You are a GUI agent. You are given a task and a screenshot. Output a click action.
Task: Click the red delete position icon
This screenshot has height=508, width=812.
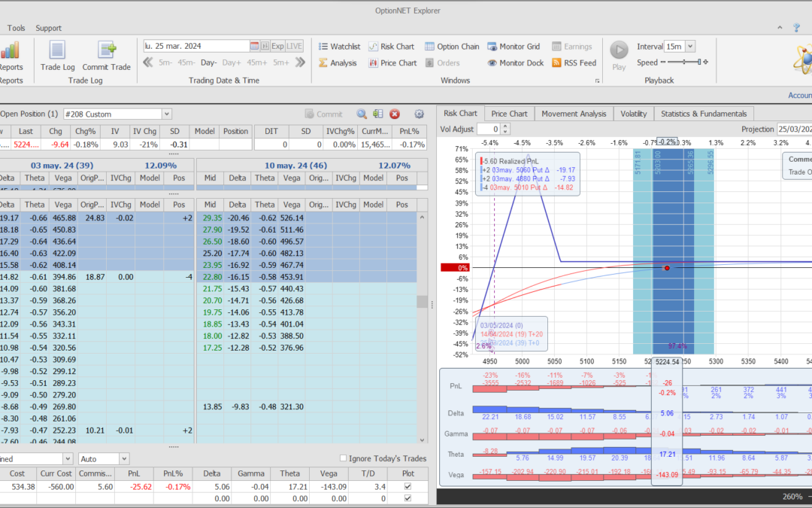coord(395,114)
